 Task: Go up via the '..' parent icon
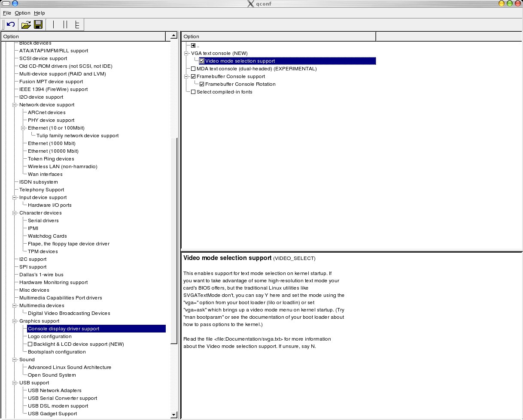coord(193,45)
